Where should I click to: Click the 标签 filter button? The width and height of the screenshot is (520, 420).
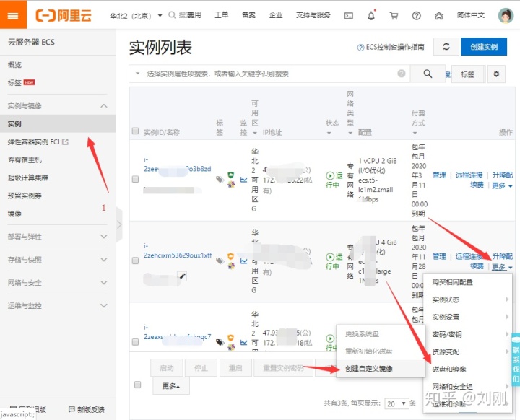click(x=468, y=74)
